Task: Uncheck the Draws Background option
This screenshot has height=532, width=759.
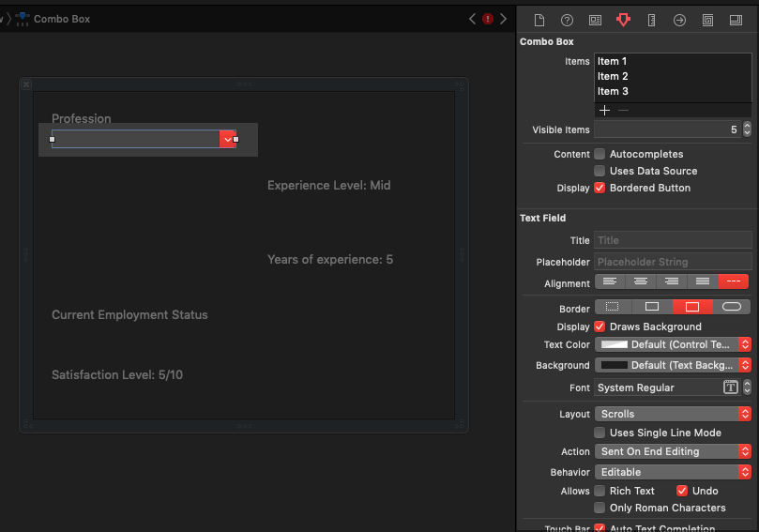Action: tap(600, 327)
